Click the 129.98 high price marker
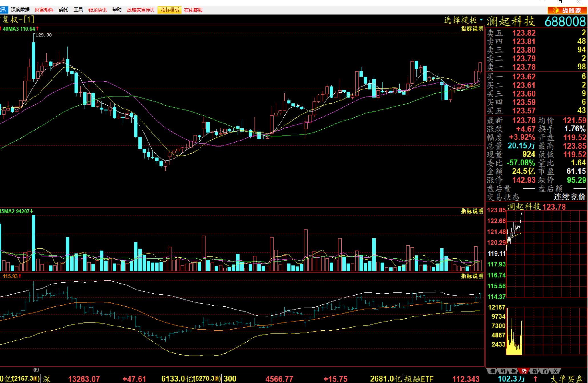Image resolution: width=588 pixels, height=383 pixels. pyautogui.click(x=44, y=35)
